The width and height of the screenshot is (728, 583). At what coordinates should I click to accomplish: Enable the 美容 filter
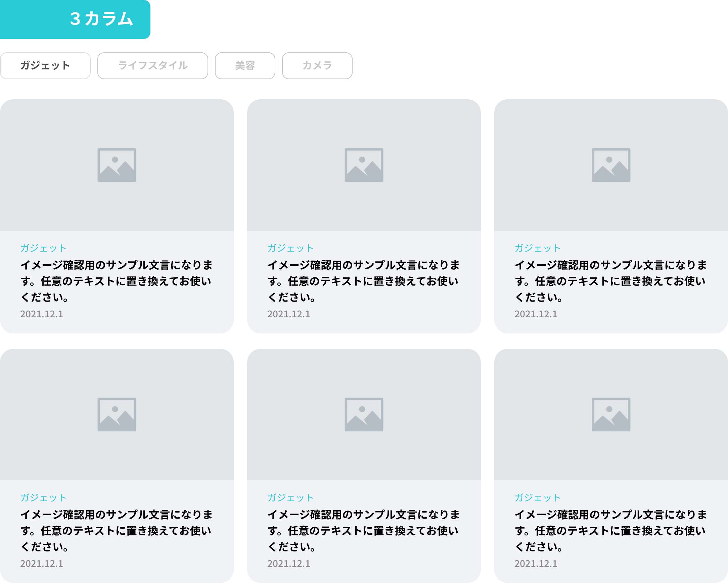[245, 66]
